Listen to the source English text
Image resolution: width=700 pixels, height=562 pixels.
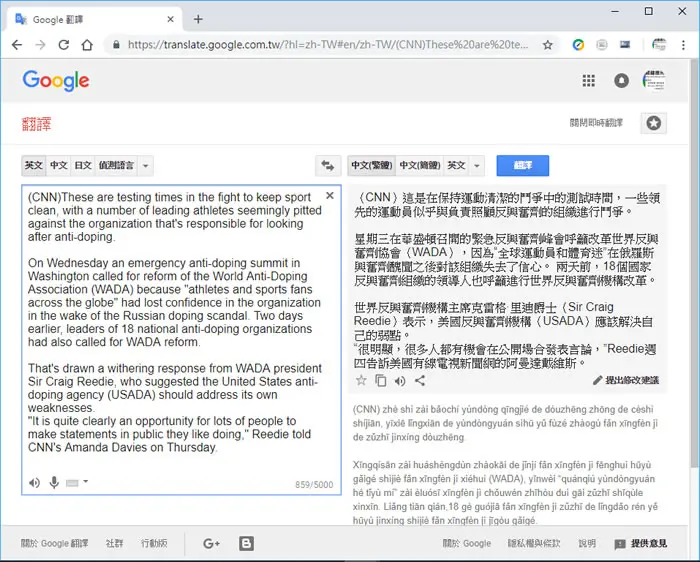(34, 483)
